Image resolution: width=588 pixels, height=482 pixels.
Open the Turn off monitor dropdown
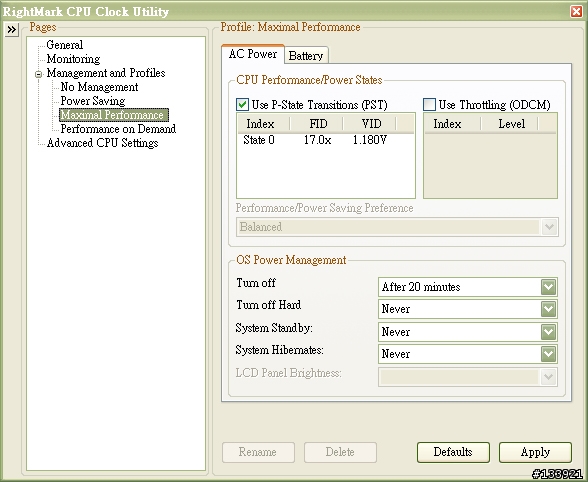[548, 287]
